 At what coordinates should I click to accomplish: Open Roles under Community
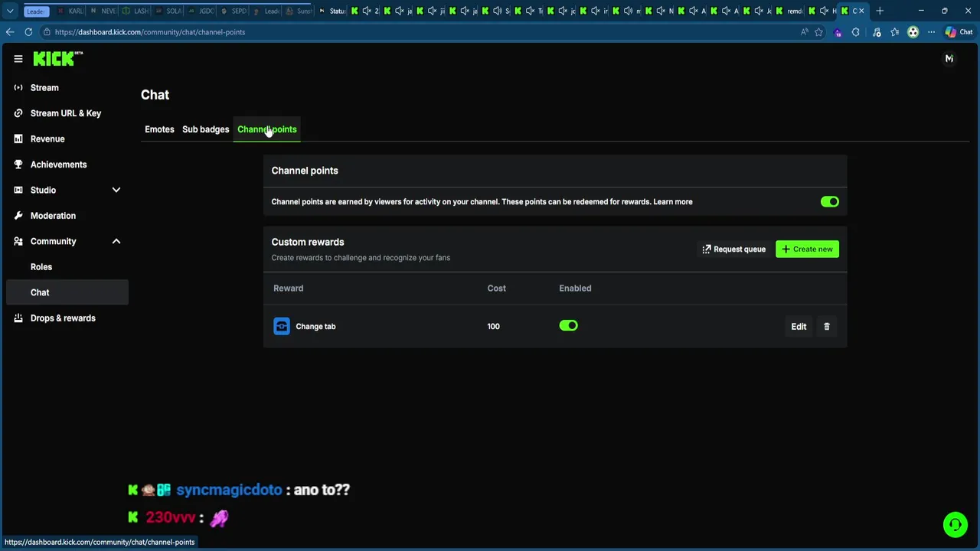[x=41, y=267]
